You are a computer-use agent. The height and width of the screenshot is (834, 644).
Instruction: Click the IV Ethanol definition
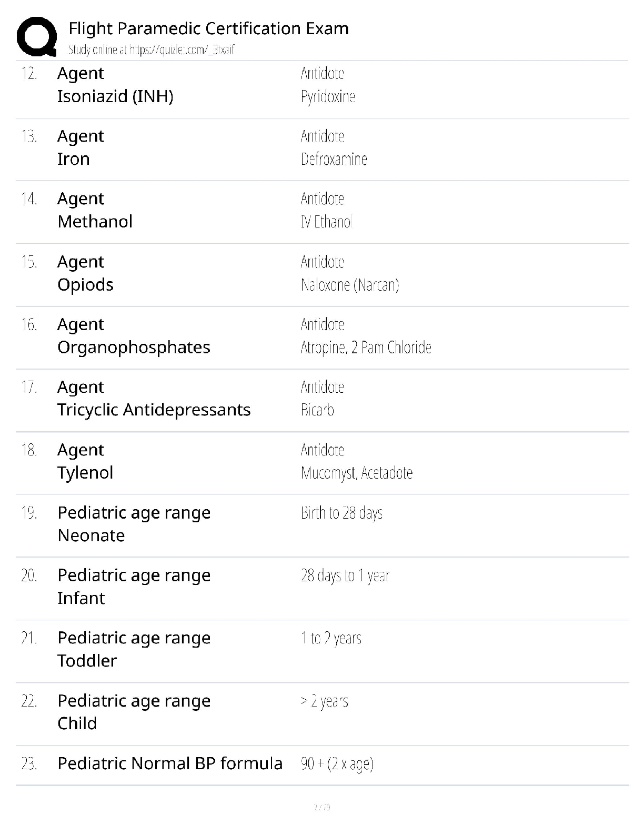point(326,222)
